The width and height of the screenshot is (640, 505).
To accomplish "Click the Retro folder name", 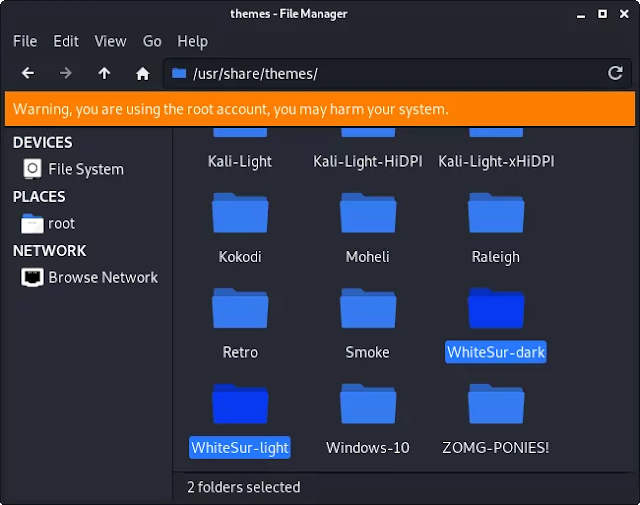I will pos(240,352).
